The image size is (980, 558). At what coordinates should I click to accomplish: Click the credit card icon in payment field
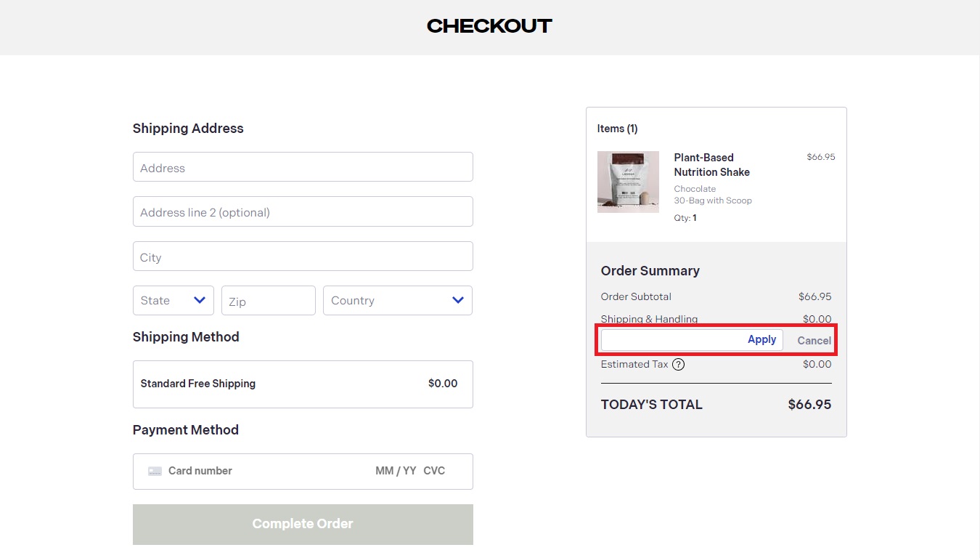pyautogui.click(x=155, y=471)
